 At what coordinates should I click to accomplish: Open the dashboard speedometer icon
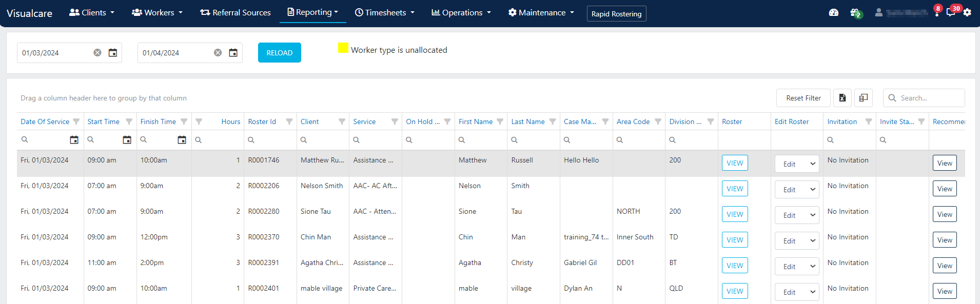pyautogui.click(x=834, y=12)
